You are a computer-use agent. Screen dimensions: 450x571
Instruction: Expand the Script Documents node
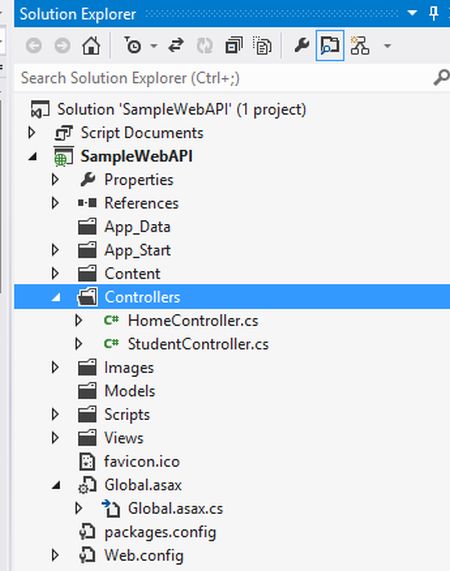pos(32,133)
